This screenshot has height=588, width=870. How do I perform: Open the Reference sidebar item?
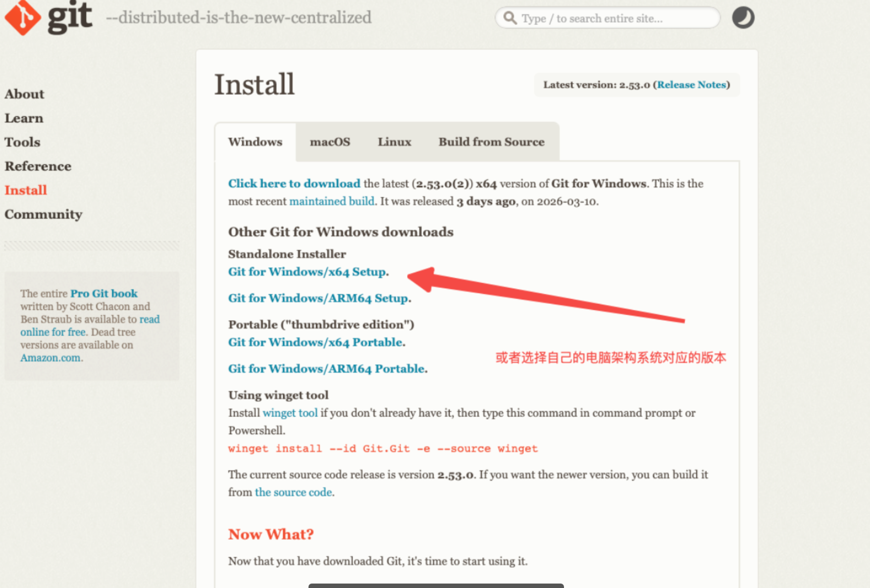tap(38, 166)
